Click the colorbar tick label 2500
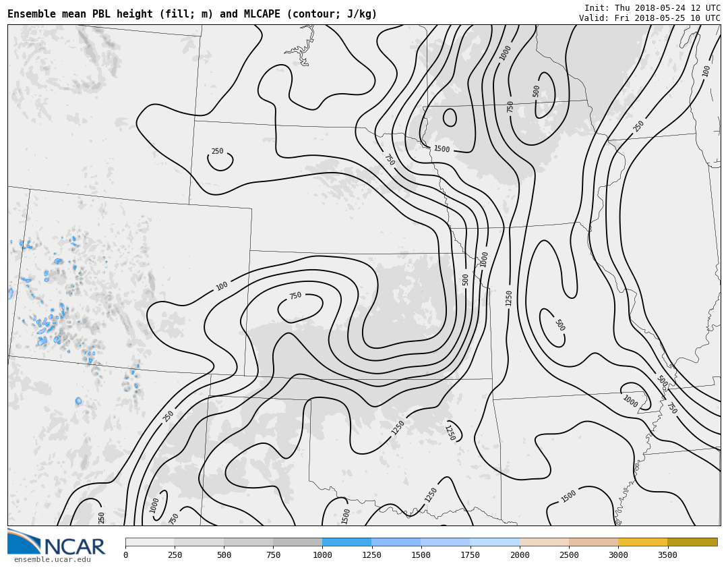The width and height of the screenshot is (728, 568). (x=569, y=555)
